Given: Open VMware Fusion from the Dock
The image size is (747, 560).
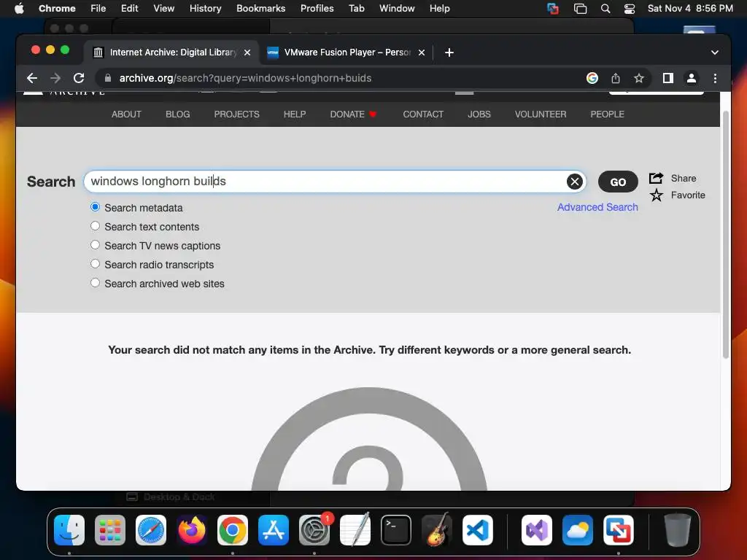Looking at the screenshot, I should tap(619, 530).
